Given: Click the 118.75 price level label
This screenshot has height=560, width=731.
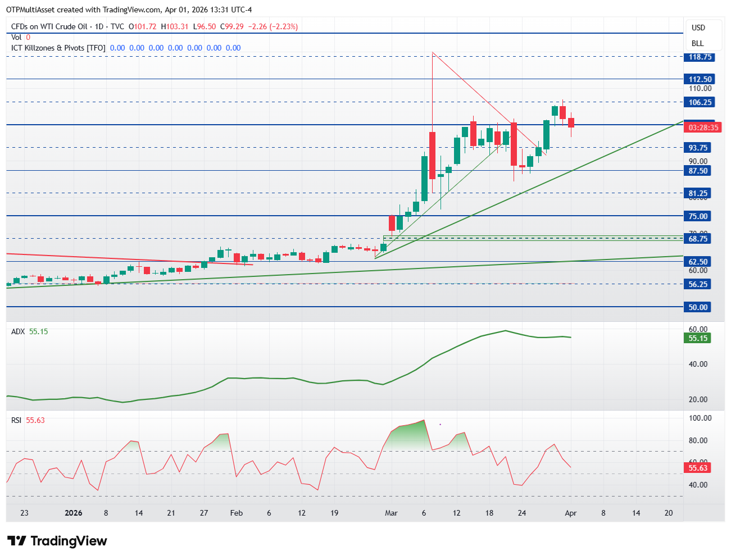Looking at the screenshot, I should [x=700, y=57].
